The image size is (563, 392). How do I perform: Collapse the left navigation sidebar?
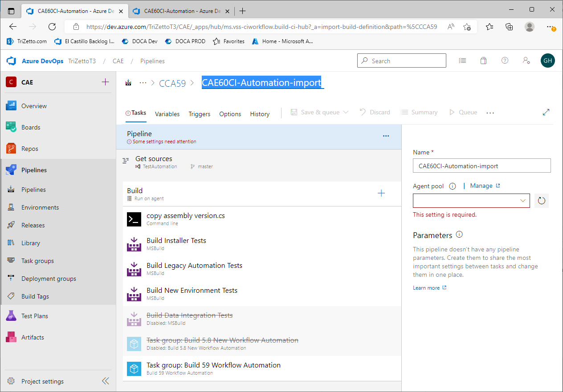[106, 381]
